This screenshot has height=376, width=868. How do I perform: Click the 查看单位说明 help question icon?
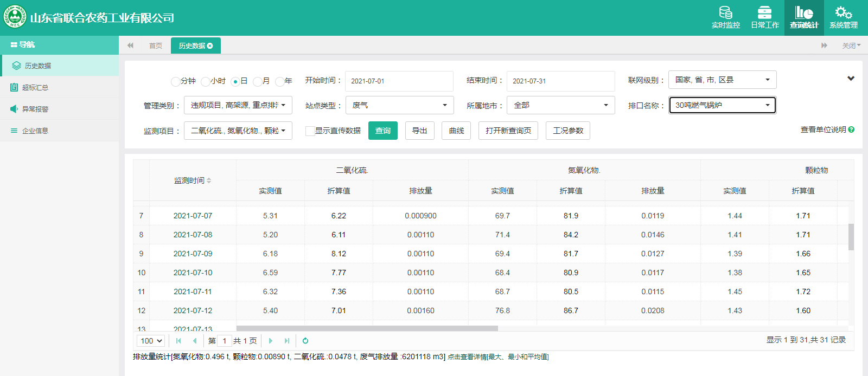pyautogui.click(x=851, y=129)
